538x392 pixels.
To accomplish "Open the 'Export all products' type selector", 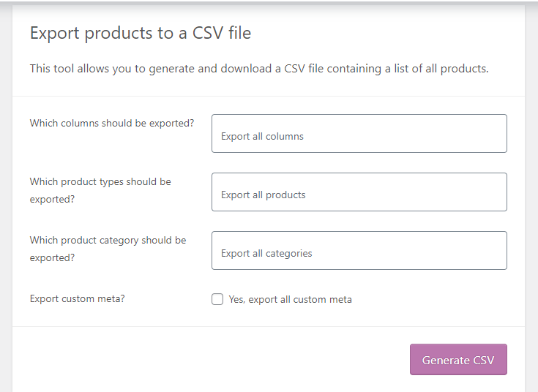I will pyautogui.click(x=359, y=192).
